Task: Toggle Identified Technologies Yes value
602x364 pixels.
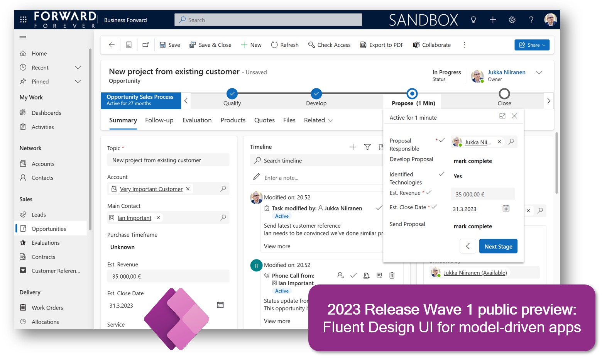Action: click(x=458, y=176)
